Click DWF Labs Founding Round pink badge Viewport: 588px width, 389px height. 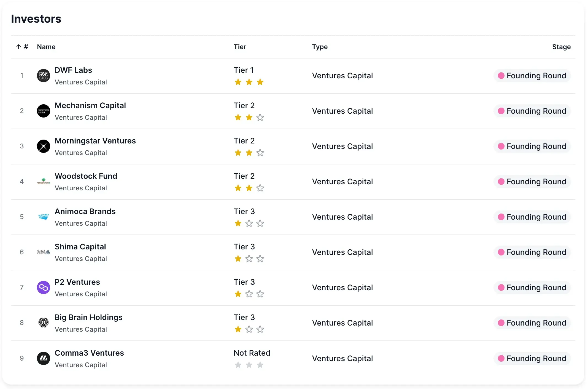(x=532, y=76)
